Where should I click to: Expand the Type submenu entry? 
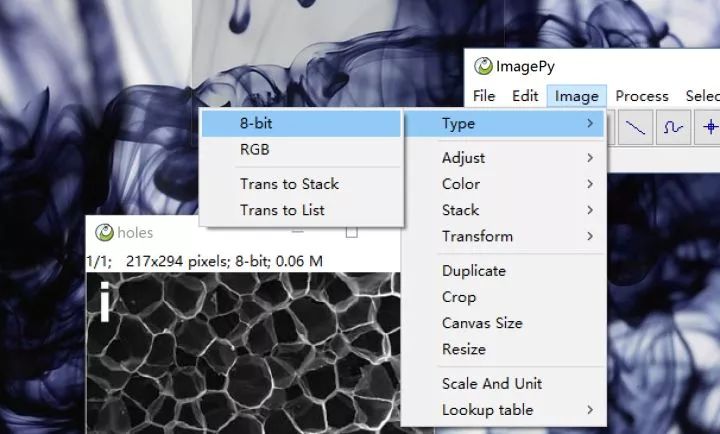click(504, 124)
